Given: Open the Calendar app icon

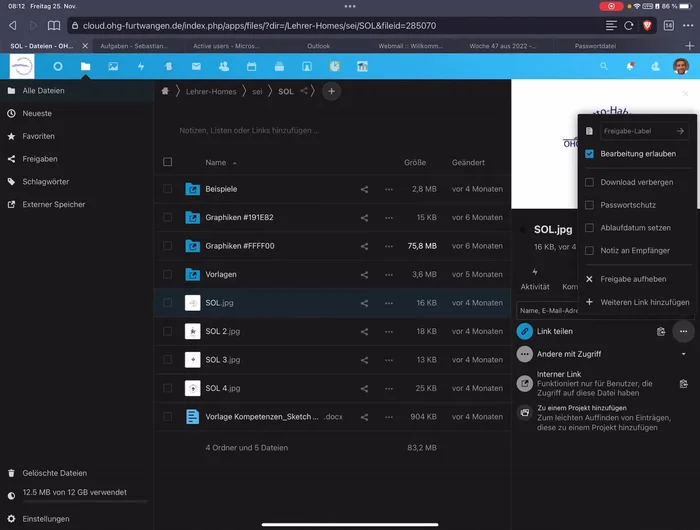Looking at the screenshot, I should 251,66.
